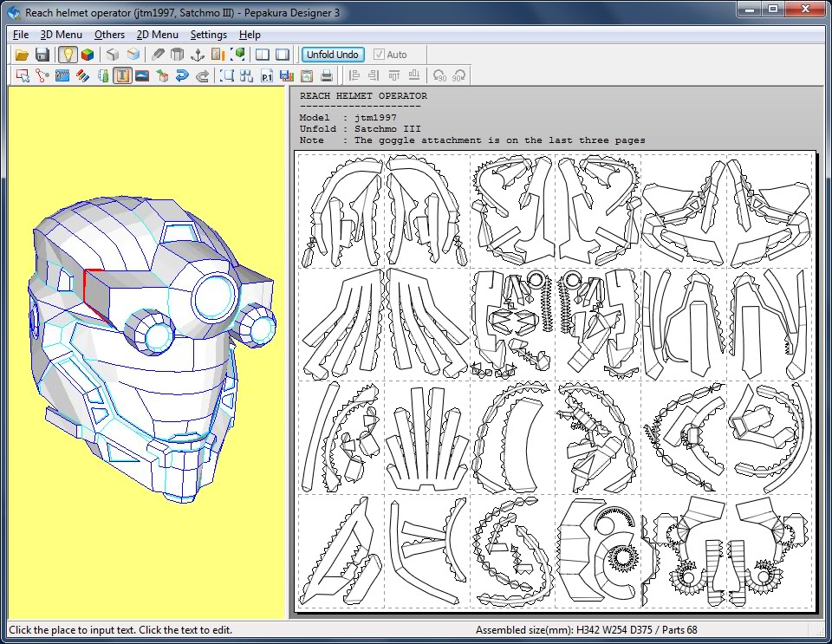
Task: Choose the select and move arrow tool
Action: pos(23,76)
